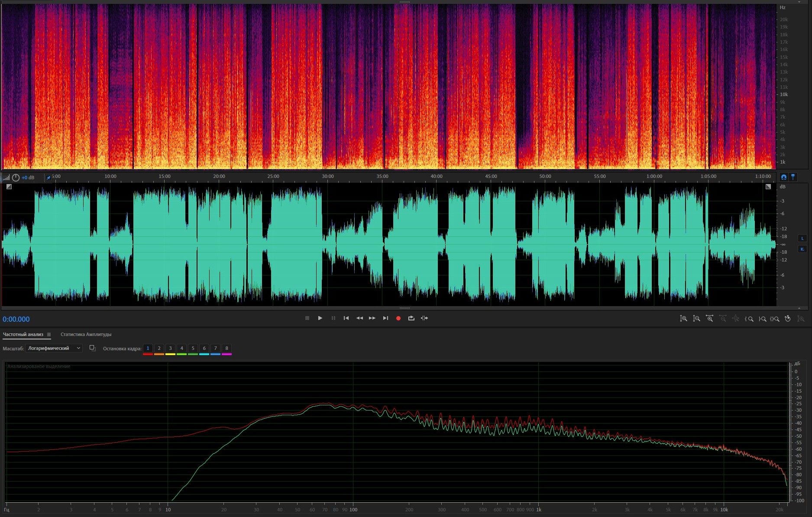Click hold frame button 5

pyautogui.click(x=193, y=348)
